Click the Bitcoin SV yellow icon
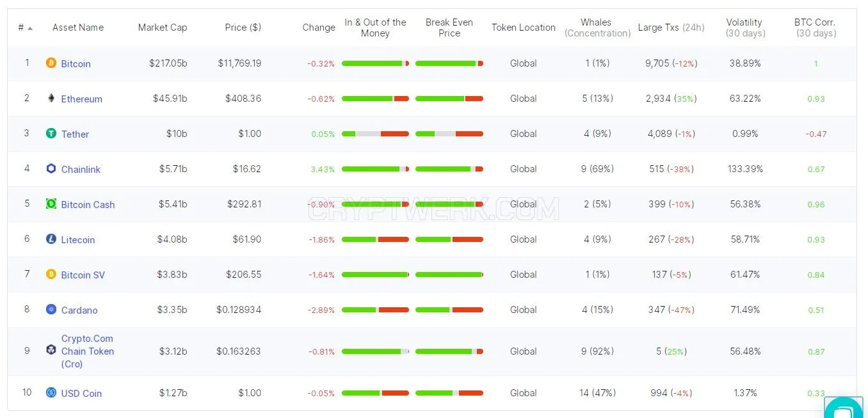 coord(51,274)
